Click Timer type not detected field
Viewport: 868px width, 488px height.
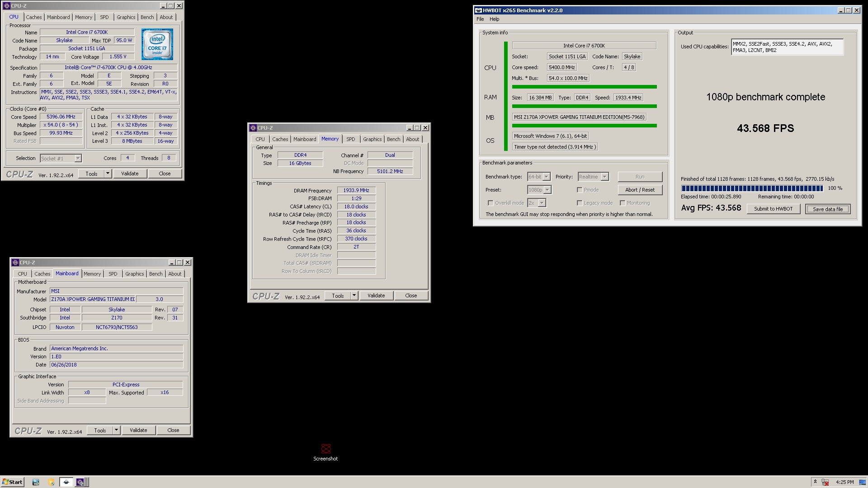pos(556,147)
